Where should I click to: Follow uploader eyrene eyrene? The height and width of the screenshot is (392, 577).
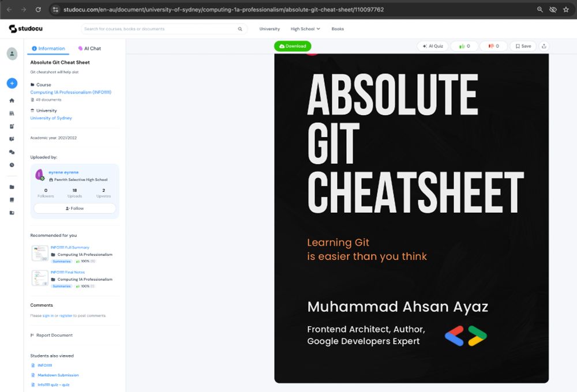tap(74, 208)
